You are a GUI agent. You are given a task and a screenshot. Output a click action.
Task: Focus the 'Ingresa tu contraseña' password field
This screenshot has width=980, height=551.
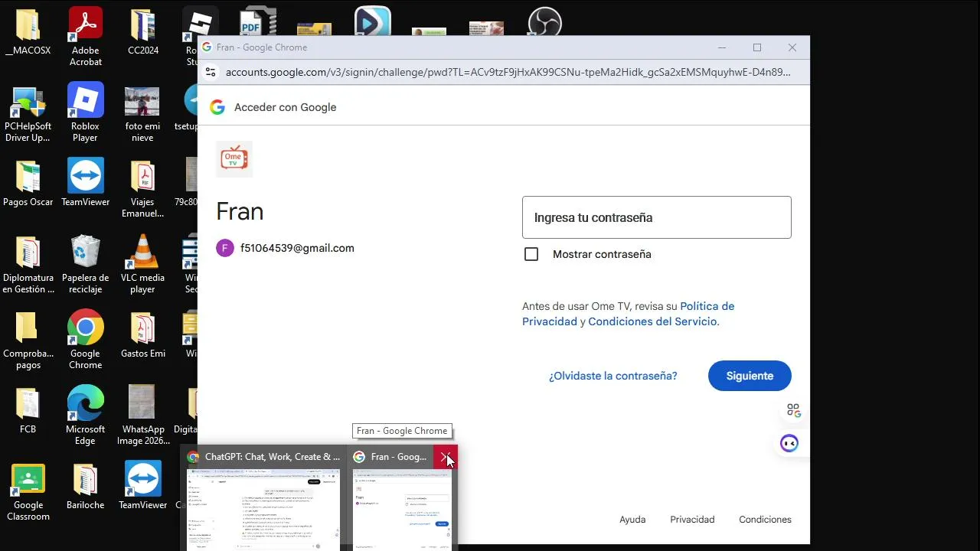(x=657, y=217)
